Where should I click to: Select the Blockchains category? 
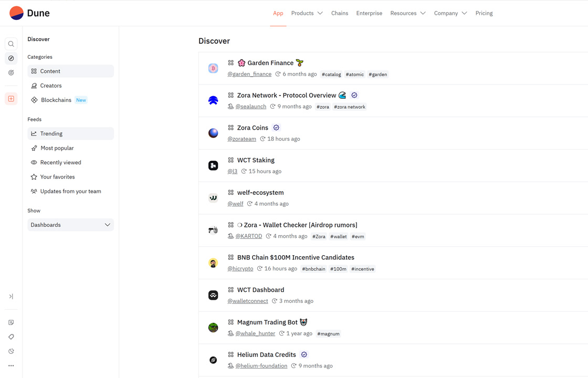[x=70, y=100]
